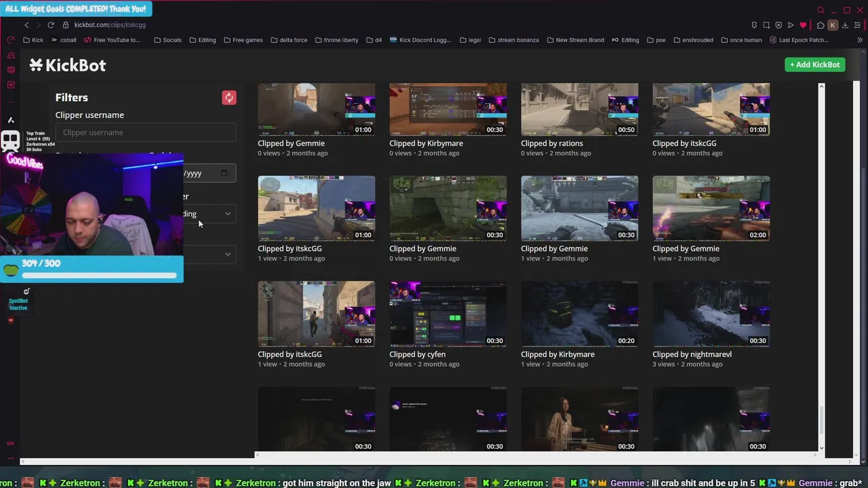Image resolution: width=868 pixels, height=488 pixels.
Task: Open the legal bookmark folder
Action: point(470,40)
